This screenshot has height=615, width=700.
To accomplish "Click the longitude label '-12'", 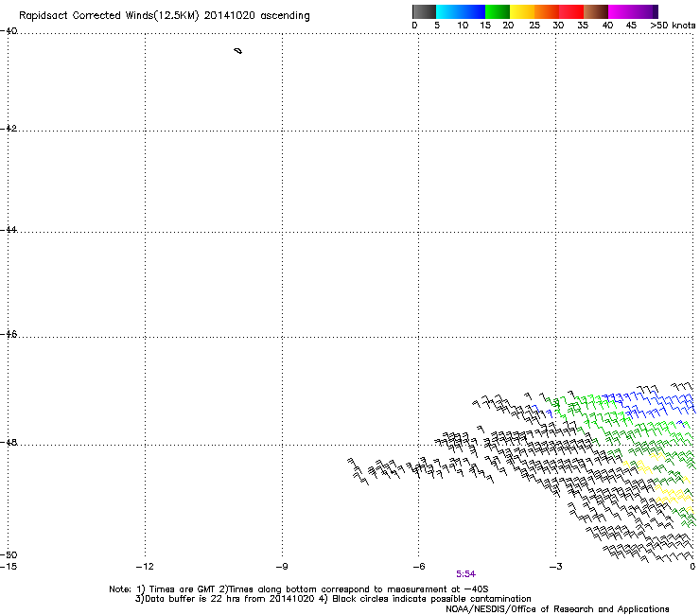I will click(x=145, y=567).
